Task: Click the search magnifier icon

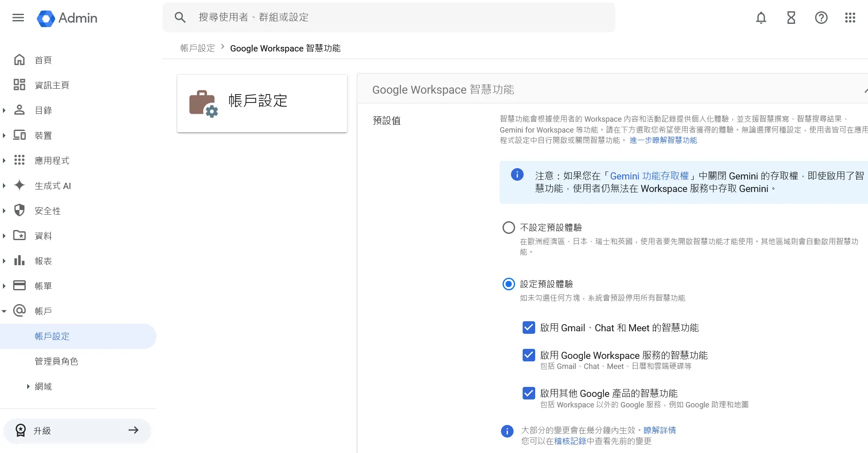Action: (180, 17)
